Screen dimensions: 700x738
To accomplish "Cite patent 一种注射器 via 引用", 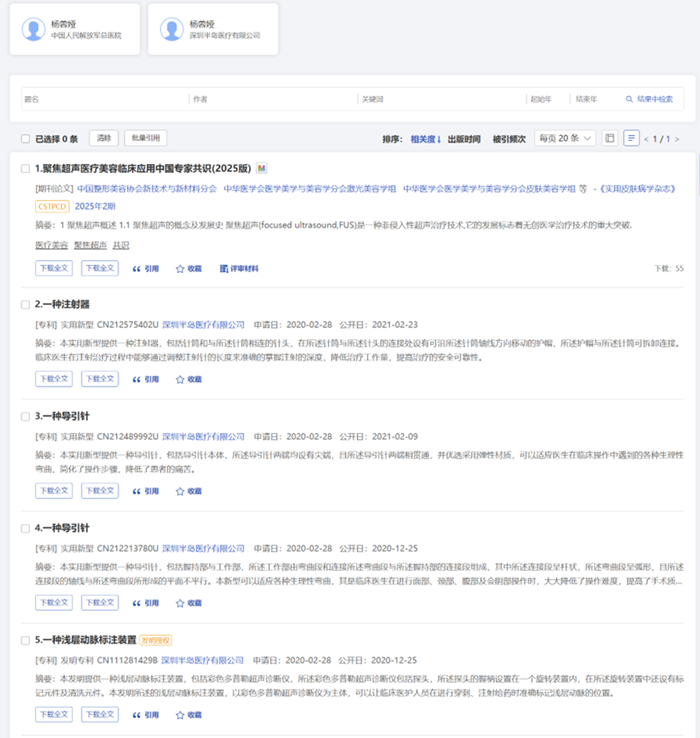I will (x=145, y=379).
